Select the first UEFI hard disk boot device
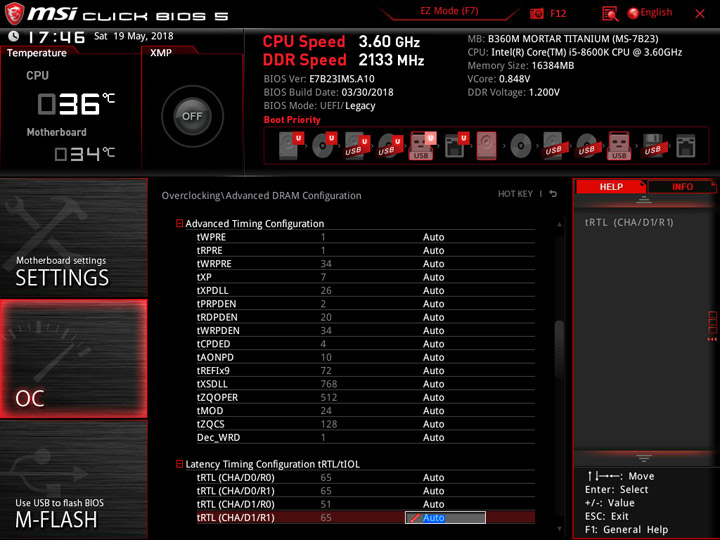The height and width of the screenshot is (540, 720). 291,146
